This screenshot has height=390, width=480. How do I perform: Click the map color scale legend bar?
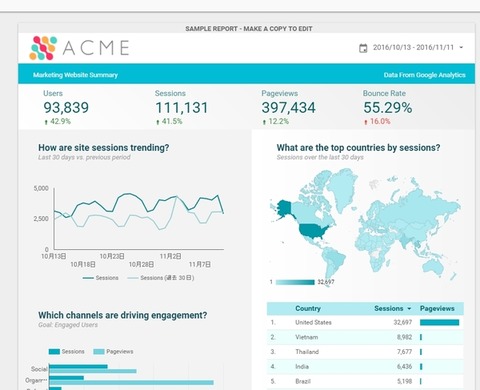click(295, 282)
